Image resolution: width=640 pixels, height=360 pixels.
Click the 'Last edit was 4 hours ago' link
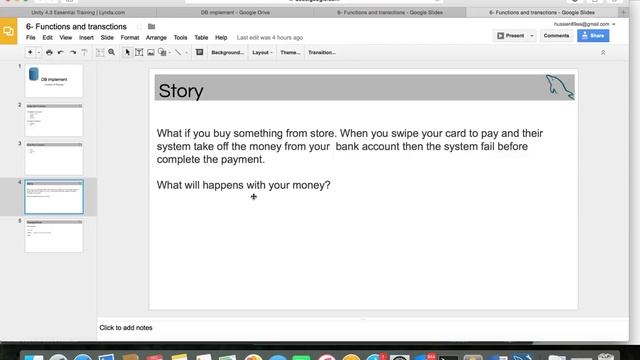(270, 38)
